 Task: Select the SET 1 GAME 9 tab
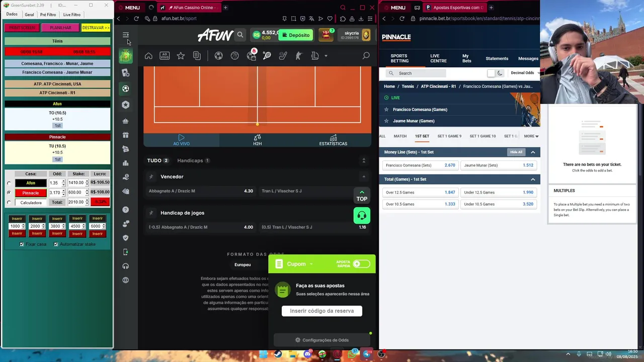449,136
